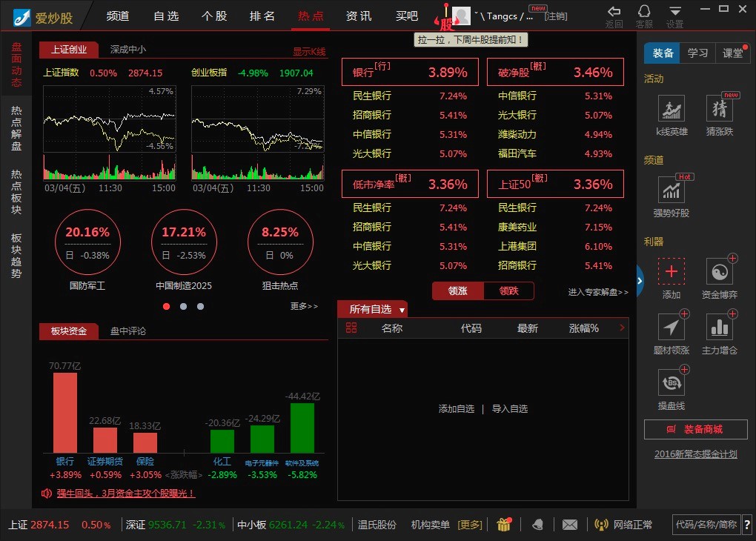Click the 上证50 3.36% header box
Viewport: 756px width, 541px height.
(x=555, y=184)
